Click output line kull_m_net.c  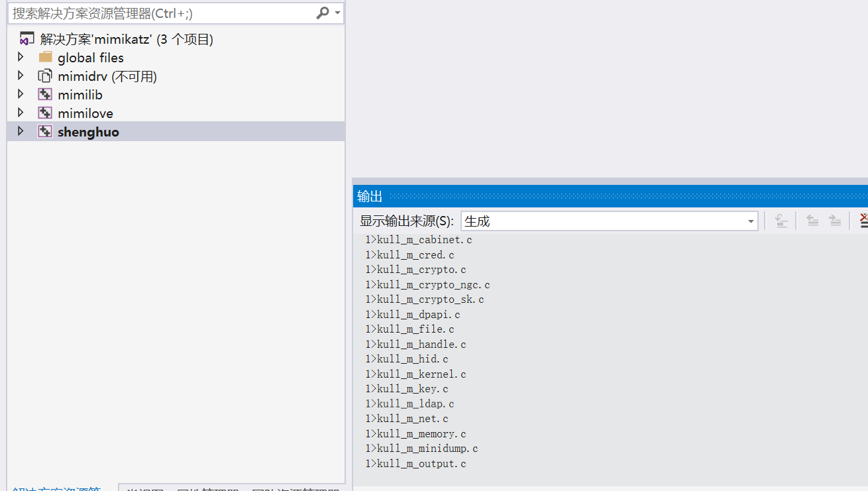pyautogui.click(x=407, y=419)
